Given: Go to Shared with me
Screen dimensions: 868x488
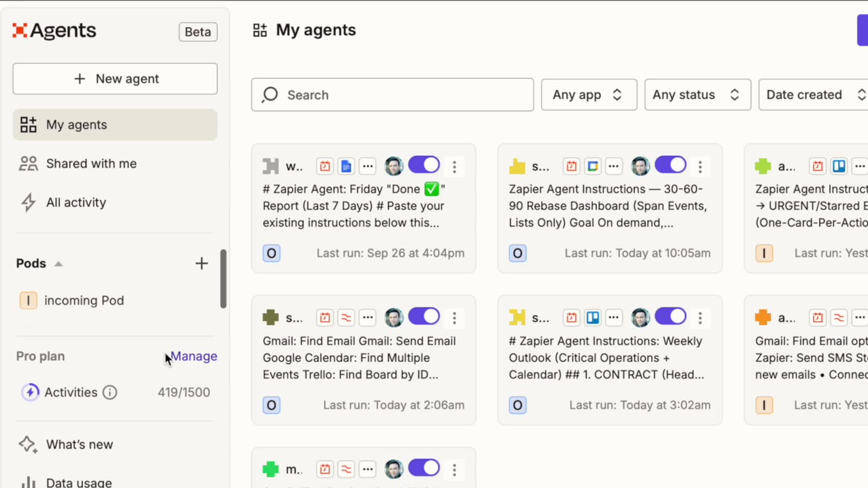Looking at the screenshot, I should tap(91, 164).
